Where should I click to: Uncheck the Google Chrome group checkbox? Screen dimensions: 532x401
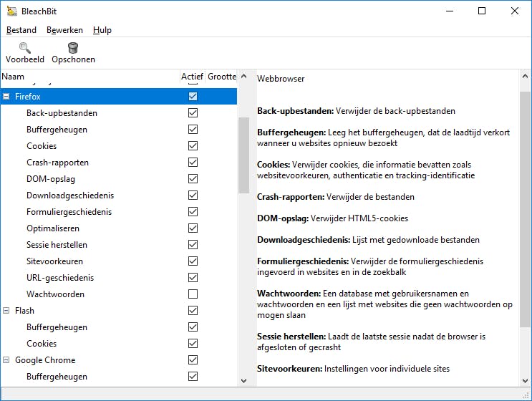click(x=193, y=359)
